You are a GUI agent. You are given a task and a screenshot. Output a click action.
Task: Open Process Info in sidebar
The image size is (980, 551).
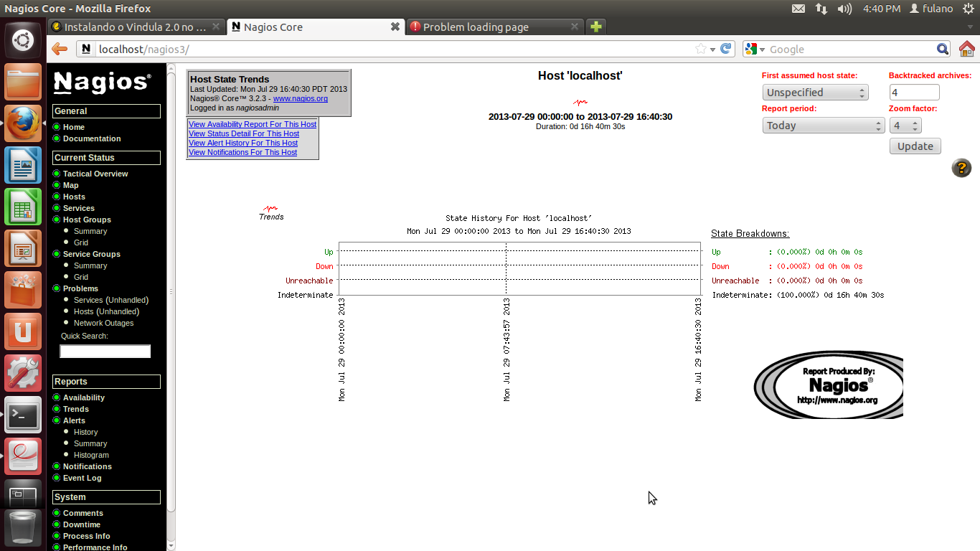87,536
